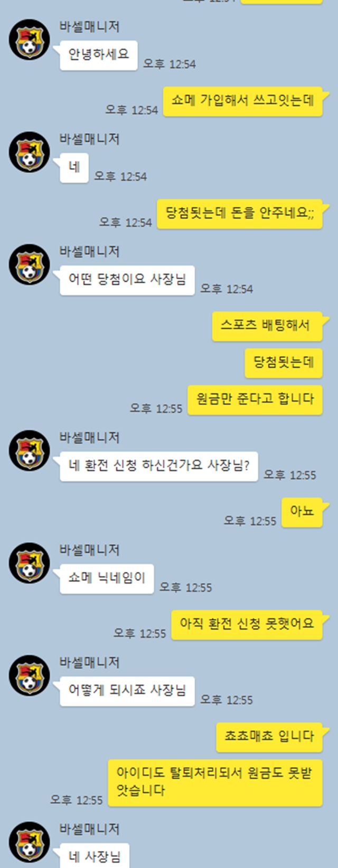Click the avatar beside the '네 사장님' message
The width and height of the screenshot is (338, 868).
click(30, 842)
